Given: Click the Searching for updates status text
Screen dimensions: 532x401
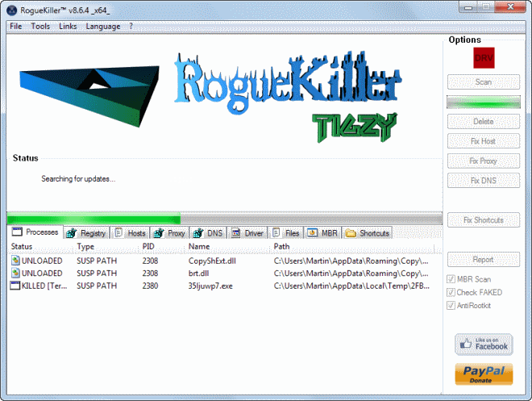Looking at the screenshot, I should 78,179.
